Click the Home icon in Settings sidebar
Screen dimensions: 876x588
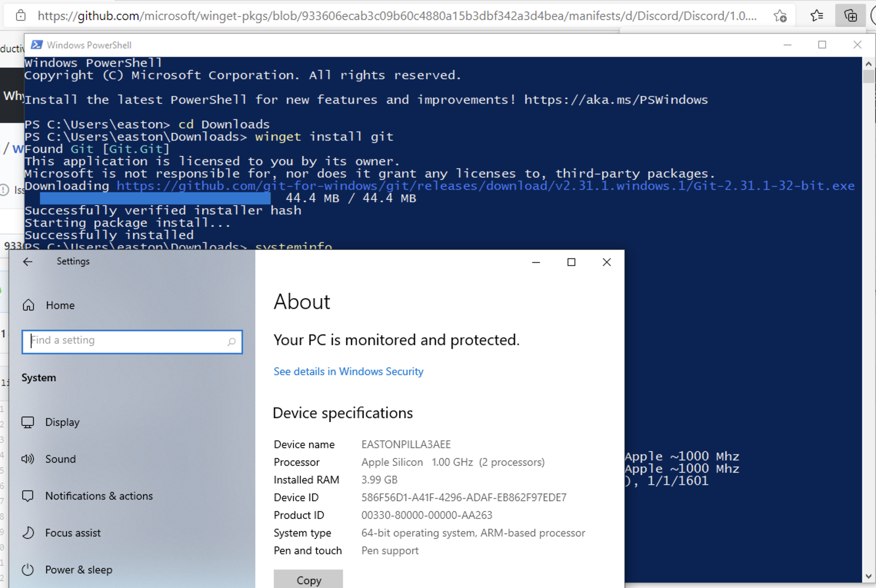[28, 305]
